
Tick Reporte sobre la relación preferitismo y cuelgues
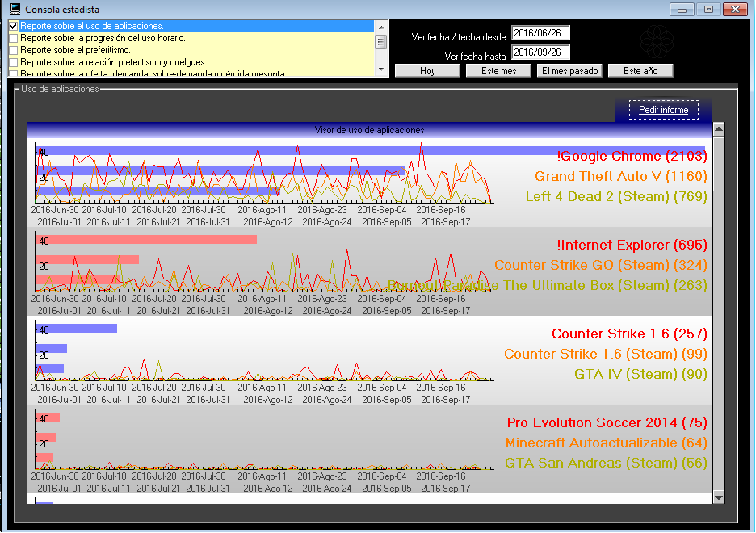click(14, 62)
